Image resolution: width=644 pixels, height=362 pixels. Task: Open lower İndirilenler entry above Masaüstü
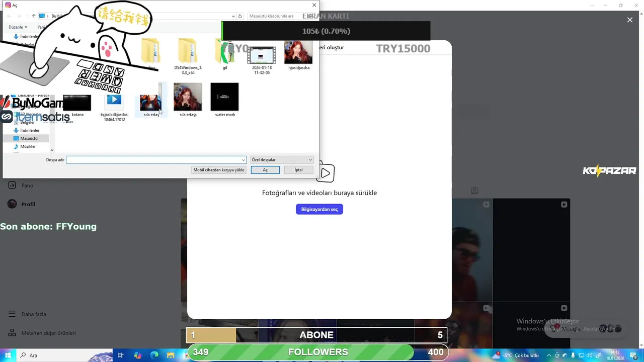coord(29,130)
